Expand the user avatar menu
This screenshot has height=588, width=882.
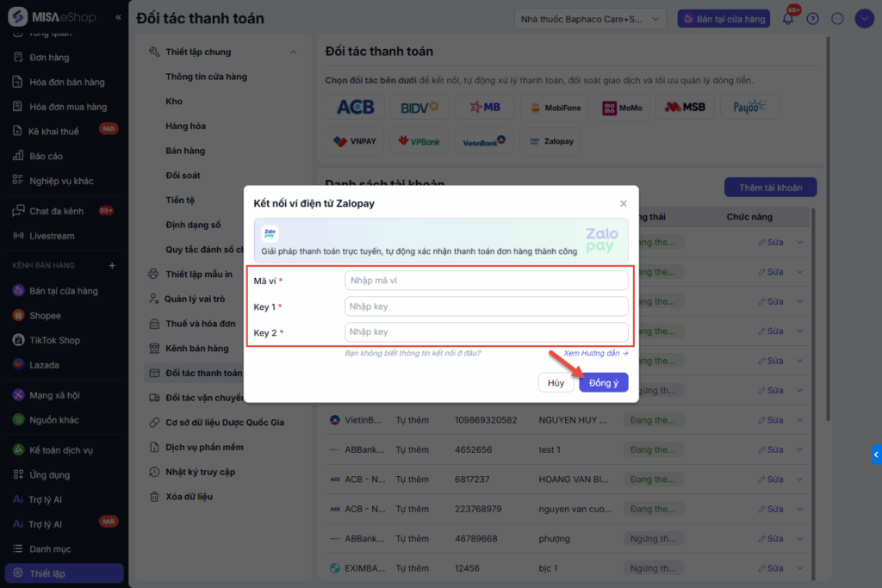[x=864, y=18]
